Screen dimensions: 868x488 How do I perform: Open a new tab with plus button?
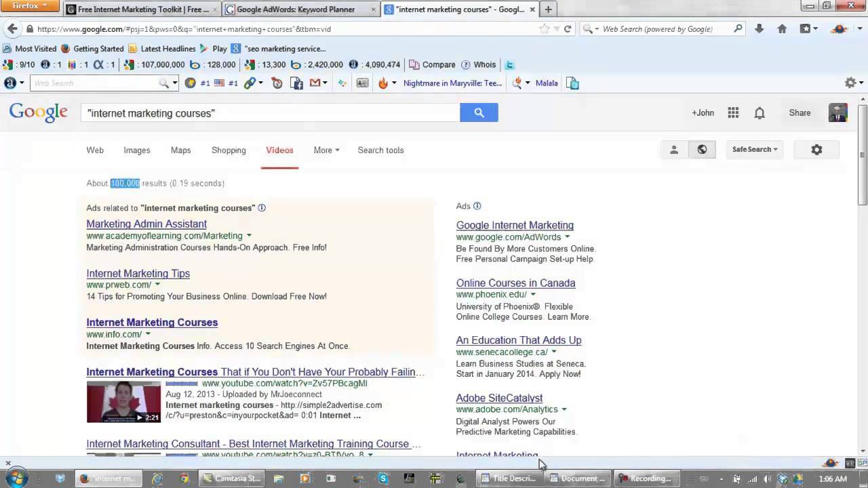tap(549, 9)
